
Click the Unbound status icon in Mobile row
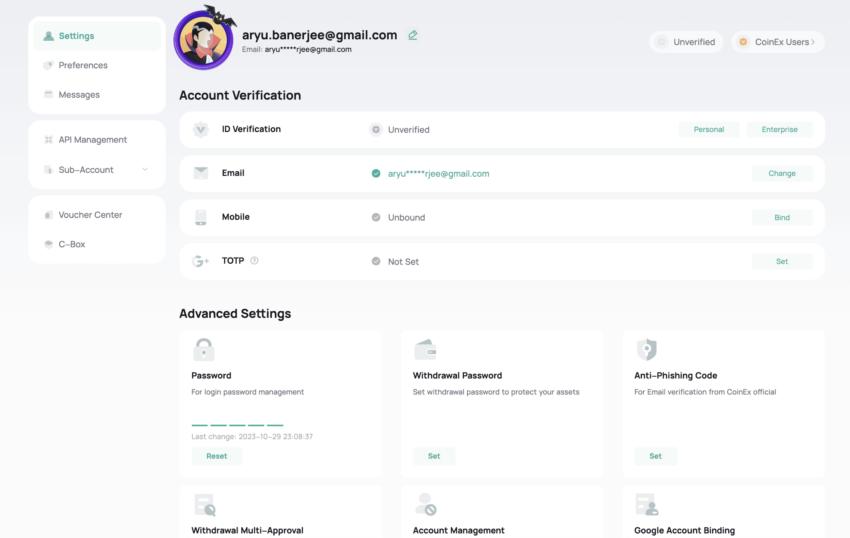coord(376,217)
